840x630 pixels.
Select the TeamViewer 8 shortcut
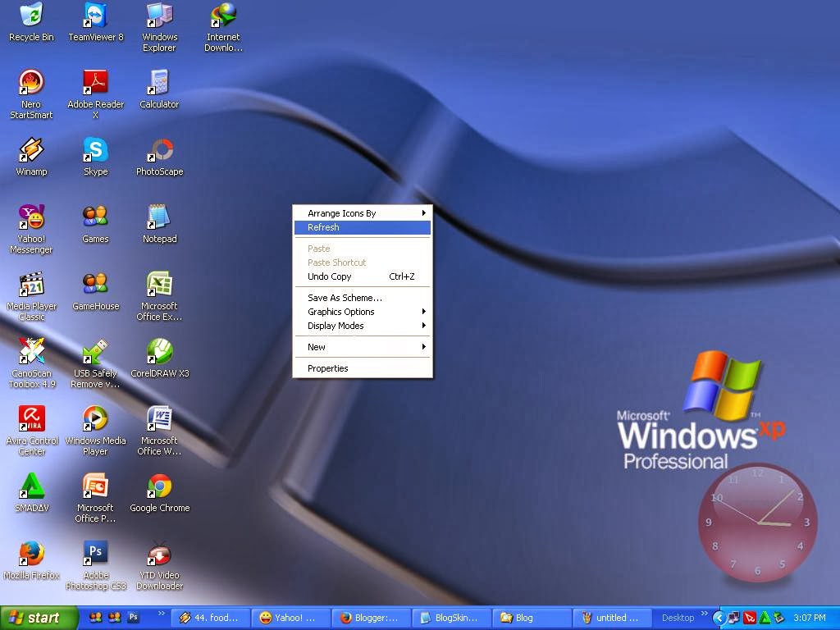95,22
